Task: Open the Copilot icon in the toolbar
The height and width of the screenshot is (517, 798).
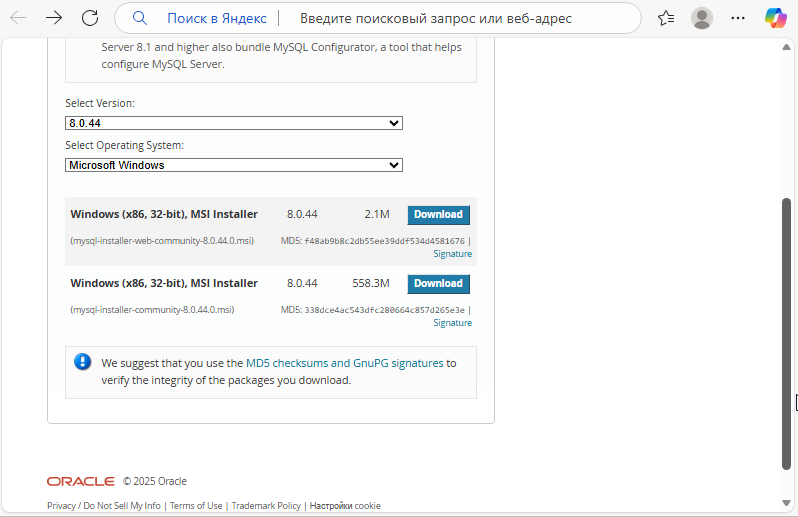Action: [775, 18]
